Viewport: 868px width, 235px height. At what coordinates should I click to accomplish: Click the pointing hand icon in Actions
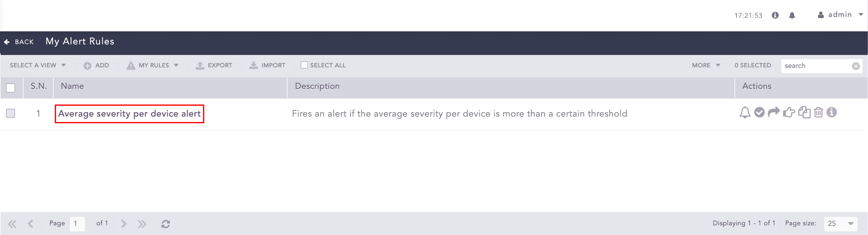789,112
